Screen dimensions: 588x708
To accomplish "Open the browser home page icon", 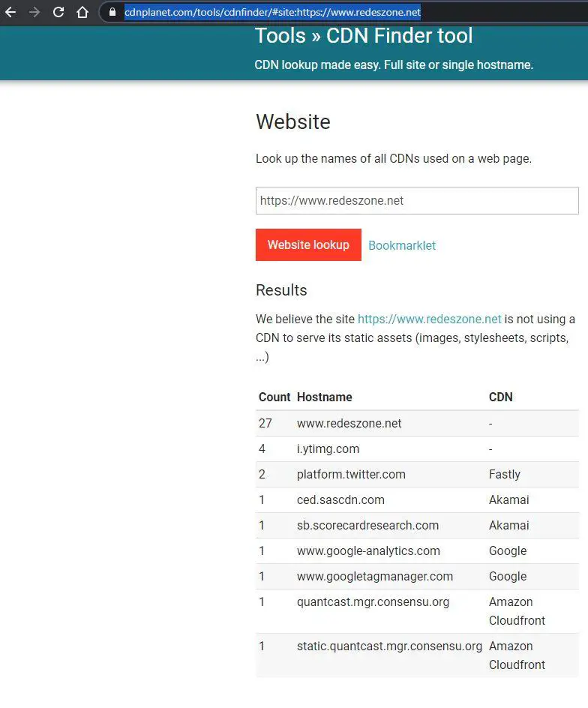I will click(82, 12).
